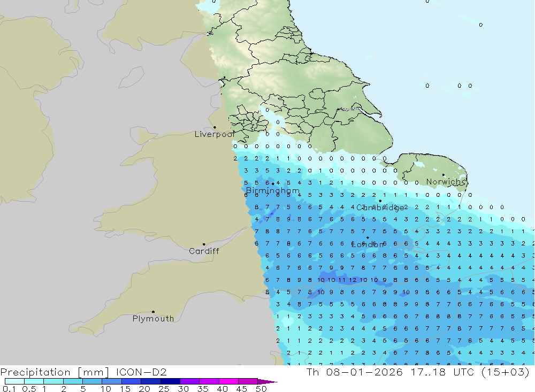
Task: Click the Plymouth city label
Action: (x=153, y=319)
